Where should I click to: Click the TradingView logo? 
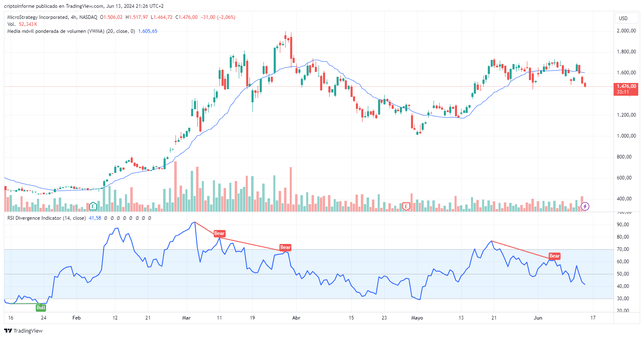click(23, 331)
